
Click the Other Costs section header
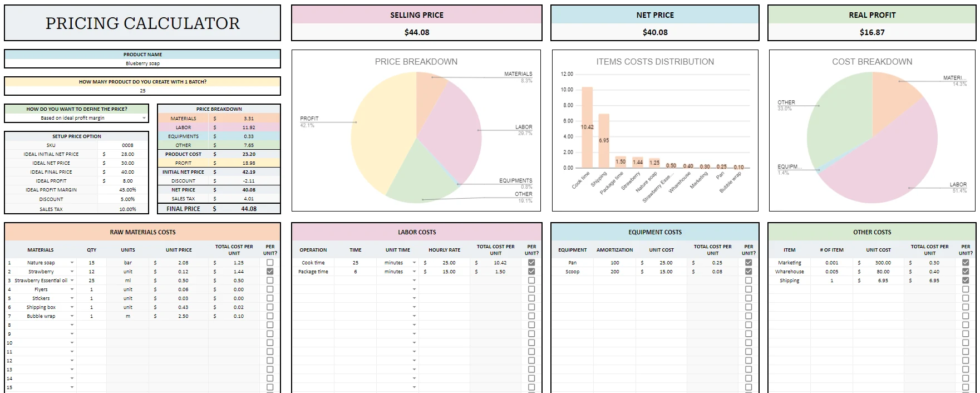pyautogui.click(x=872, y=232)
